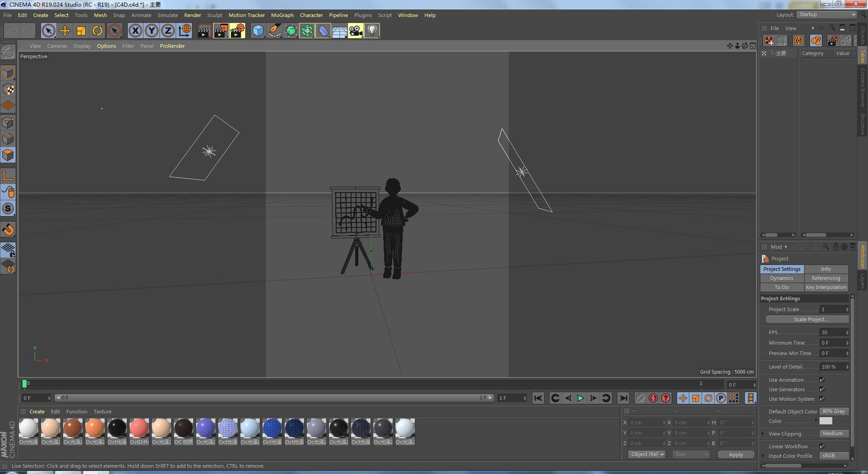Screen dimensions: 868x474
Task: Click the Light bulb icon
Action: click(x=372, y=31)
